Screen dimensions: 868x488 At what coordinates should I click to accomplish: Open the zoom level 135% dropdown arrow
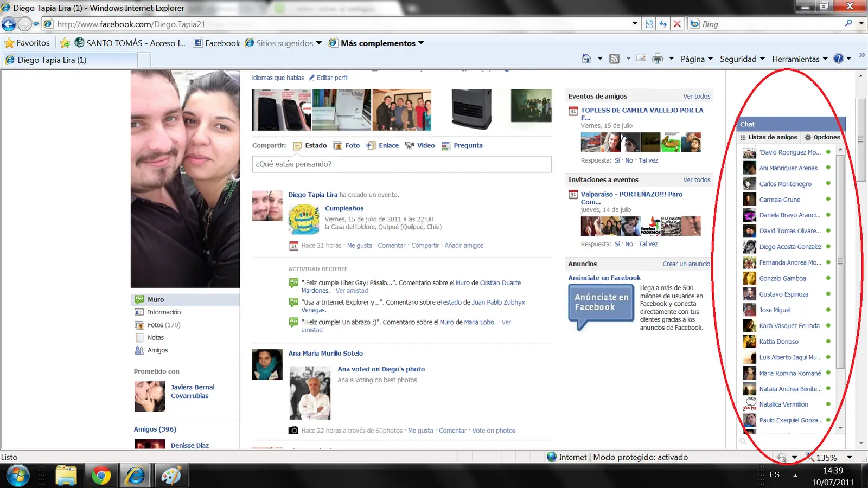click(850, 458)
